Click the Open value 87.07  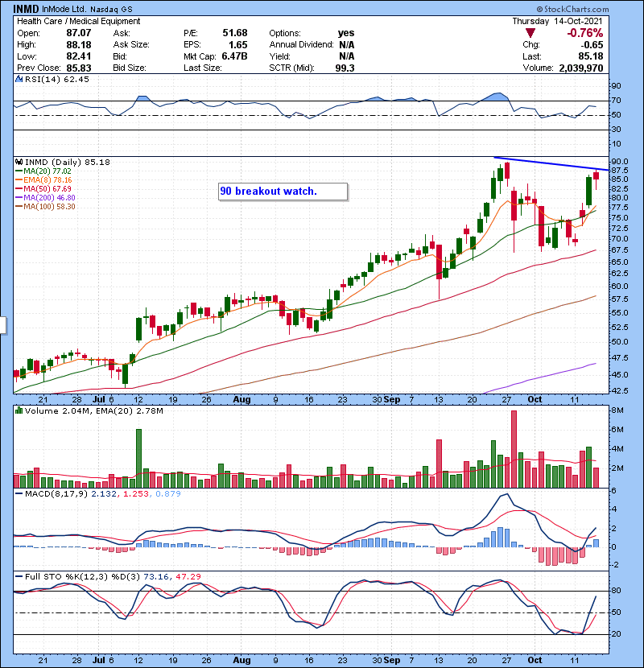78,33
